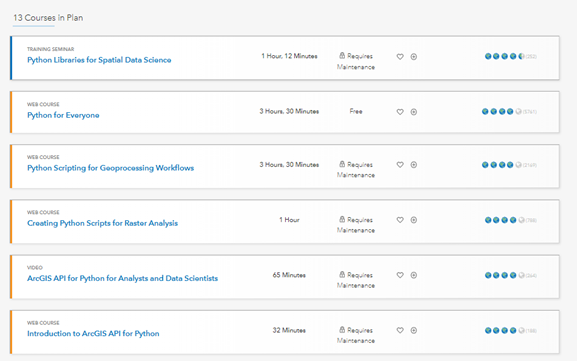This screenshot has height=361, width=577.
Task: Click '32 Minutes' duration text
Action: [289, 330]
